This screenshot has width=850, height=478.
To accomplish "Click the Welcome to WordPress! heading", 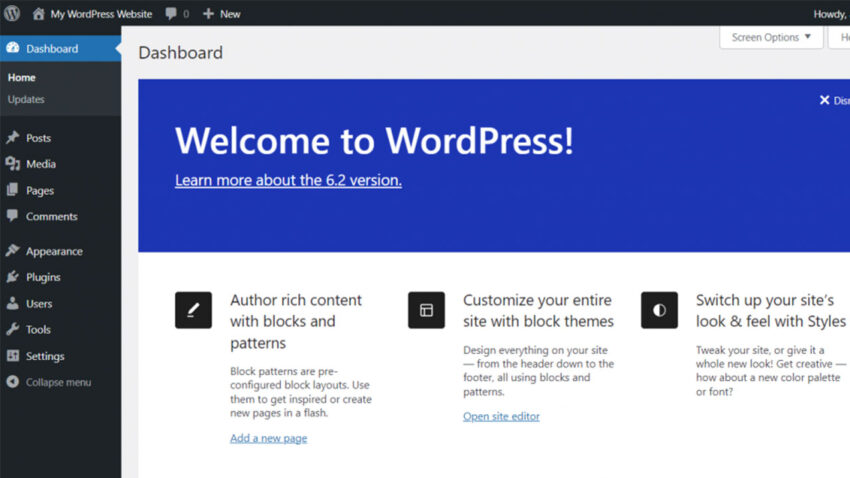I will pos(374,140).
